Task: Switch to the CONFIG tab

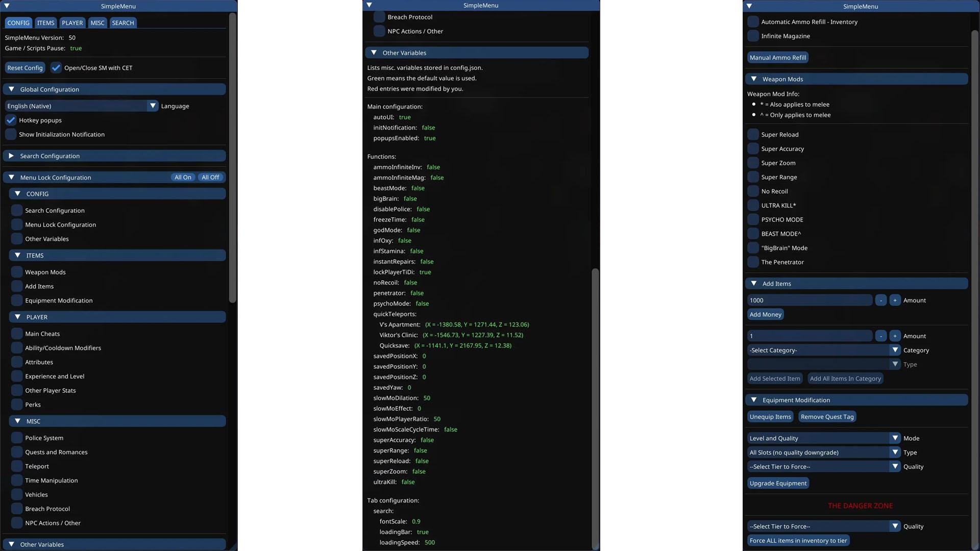Action: (x=18, y=23)
